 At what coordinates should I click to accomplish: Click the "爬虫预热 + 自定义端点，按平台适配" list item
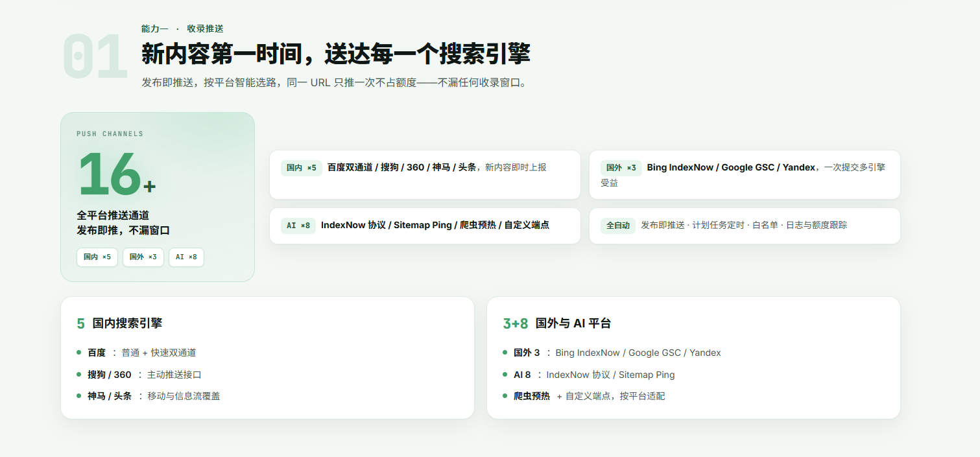tap(584, 396)
